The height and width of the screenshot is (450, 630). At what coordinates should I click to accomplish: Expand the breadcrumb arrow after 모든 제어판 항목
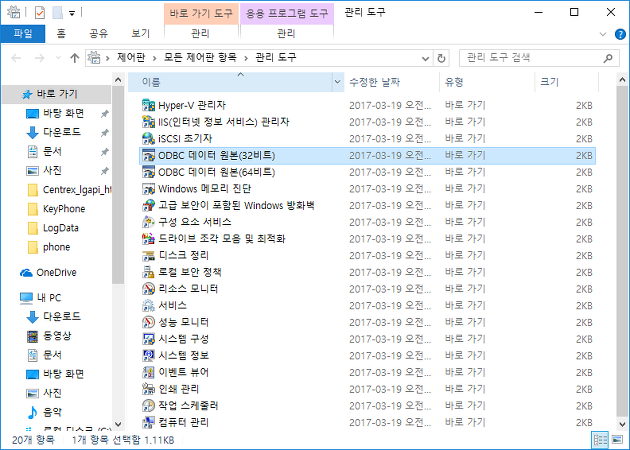[x=246, y=58]
